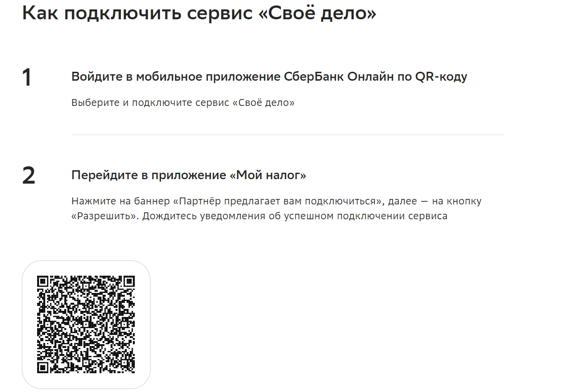Click the large step number 1
Viewport: 588px width, 392px height.
(27, 78)
